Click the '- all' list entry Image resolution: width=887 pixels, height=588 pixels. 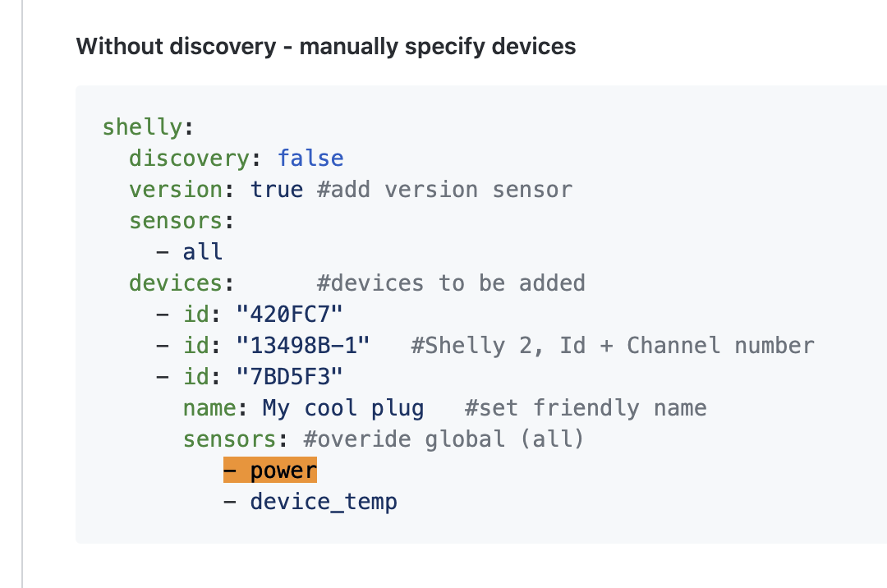tap(189, 251)
